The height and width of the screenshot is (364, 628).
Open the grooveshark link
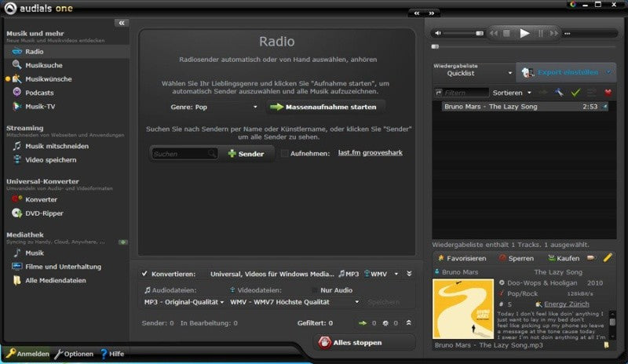(x=382, y=152)
